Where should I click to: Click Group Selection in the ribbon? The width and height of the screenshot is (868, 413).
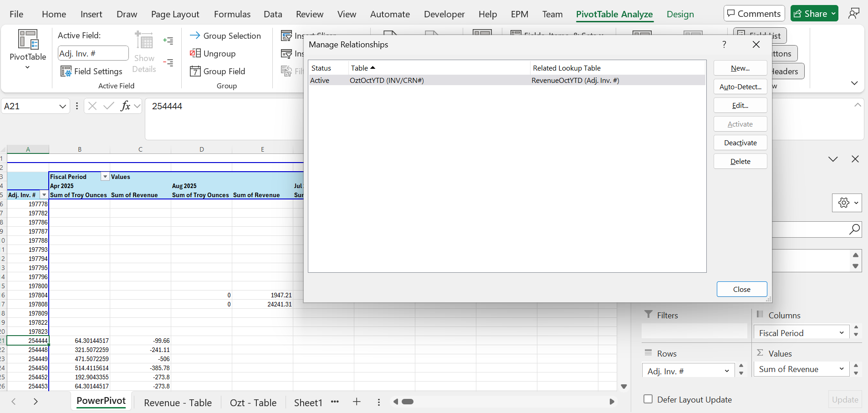point(225,36)
